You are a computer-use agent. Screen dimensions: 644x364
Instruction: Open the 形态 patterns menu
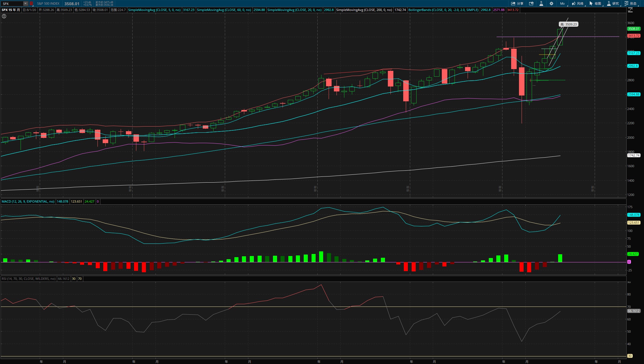pyautogui.click(x=631, y=3)
